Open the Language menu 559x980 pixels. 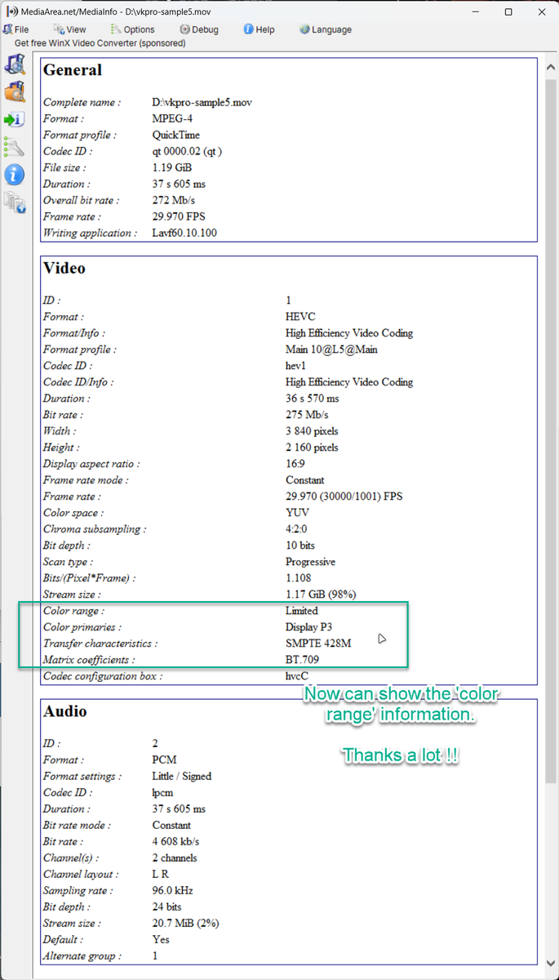[325, 29]
